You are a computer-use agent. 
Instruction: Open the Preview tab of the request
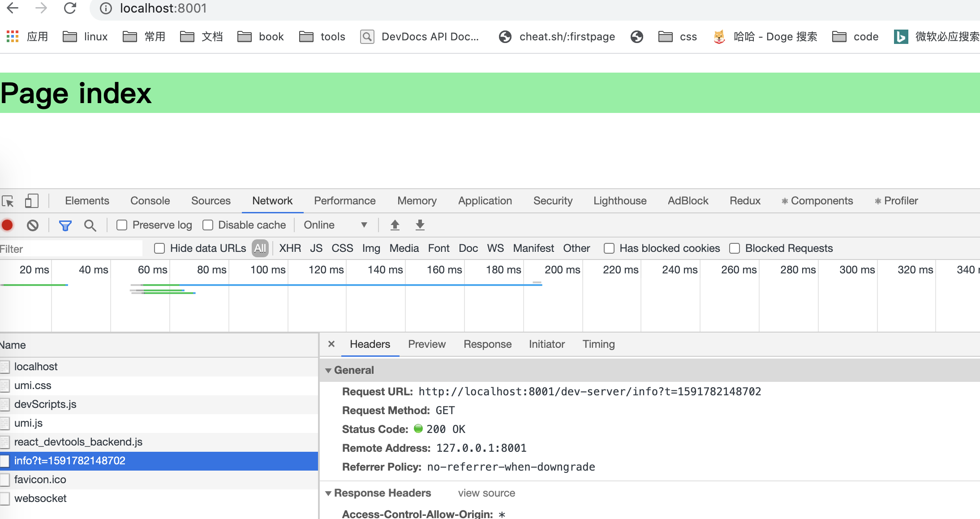(426, 344)
